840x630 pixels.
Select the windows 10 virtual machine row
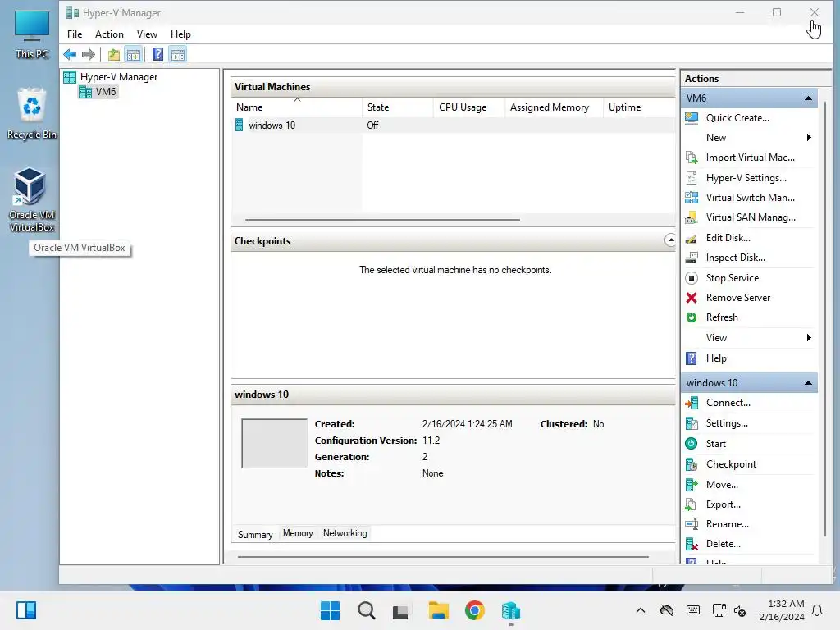pos(453,126)
